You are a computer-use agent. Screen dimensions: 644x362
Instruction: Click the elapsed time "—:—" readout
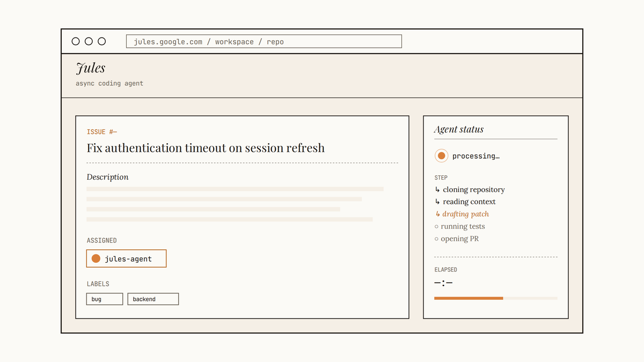click(x=443, y=283)
